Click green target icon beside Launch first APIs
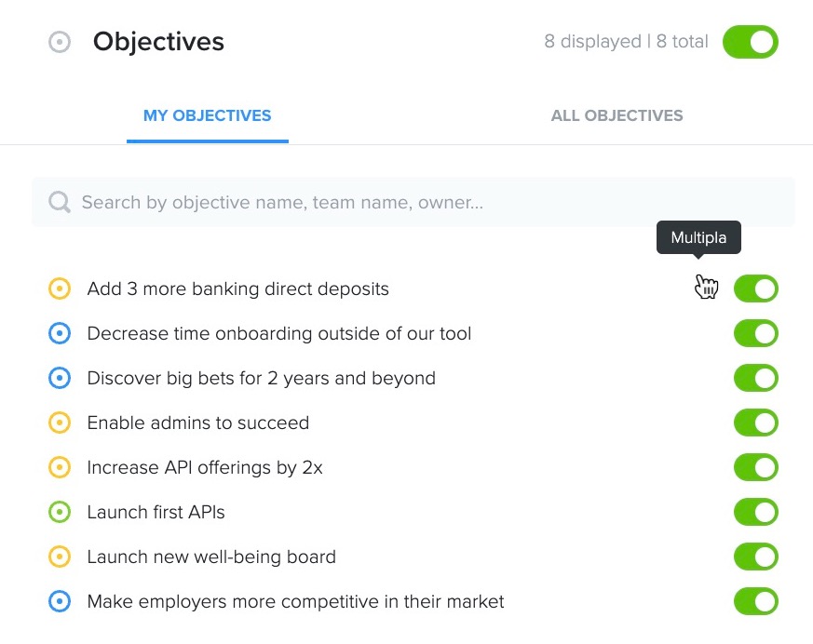The width and height of the screenshot is (813, 644). (60, 513)
